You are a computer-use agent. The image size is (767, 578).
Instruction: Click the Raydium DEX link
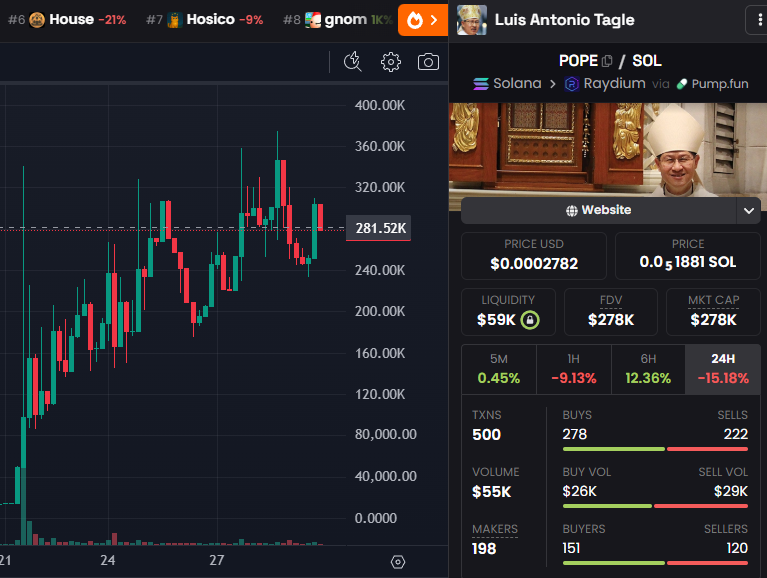[605, 84]
